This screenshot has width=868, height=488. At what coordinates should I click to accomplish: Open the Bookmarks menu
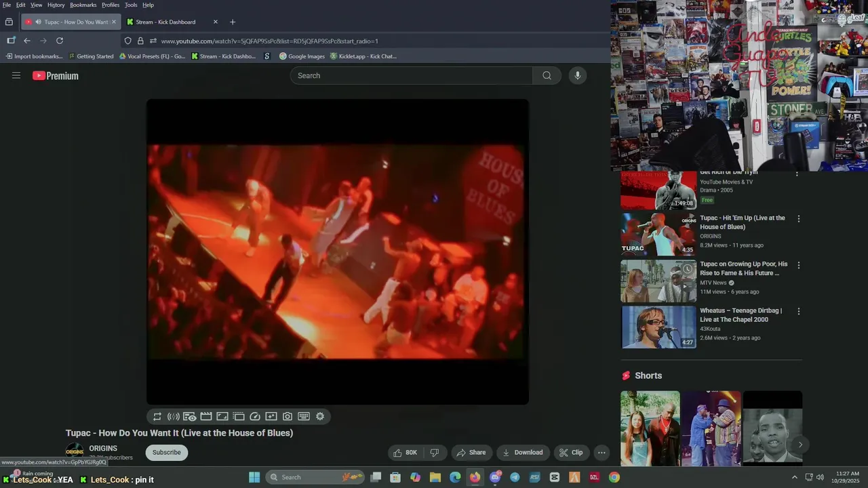pos(83,5)
